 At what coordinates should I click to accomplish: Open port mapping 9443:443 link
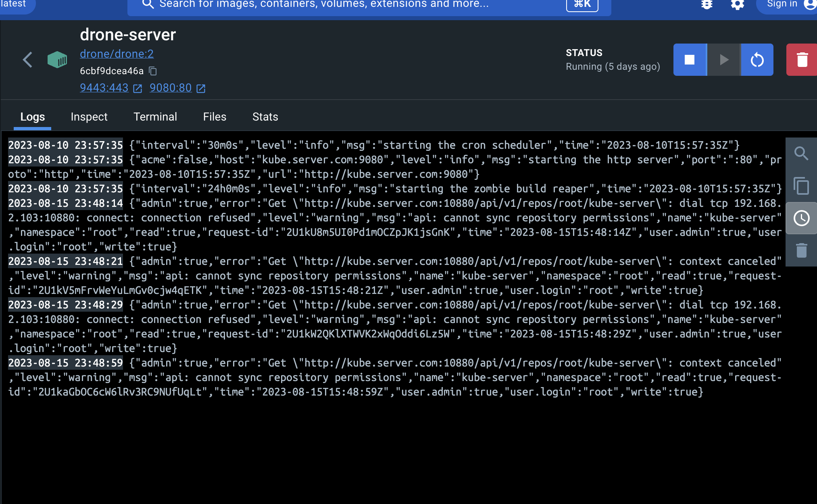104,88
